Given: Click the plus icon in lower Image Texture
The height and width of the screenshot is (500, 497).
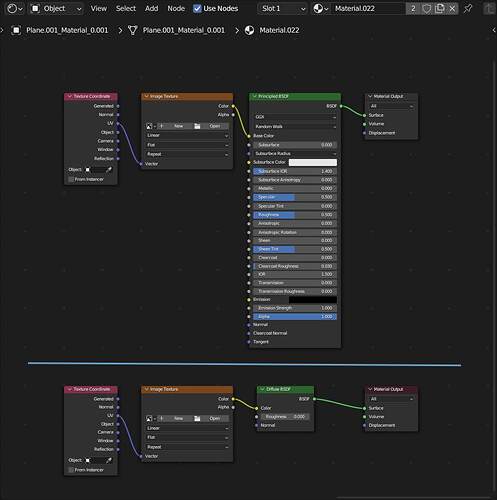Looking at the screenshot, I should tap(161, 418).
